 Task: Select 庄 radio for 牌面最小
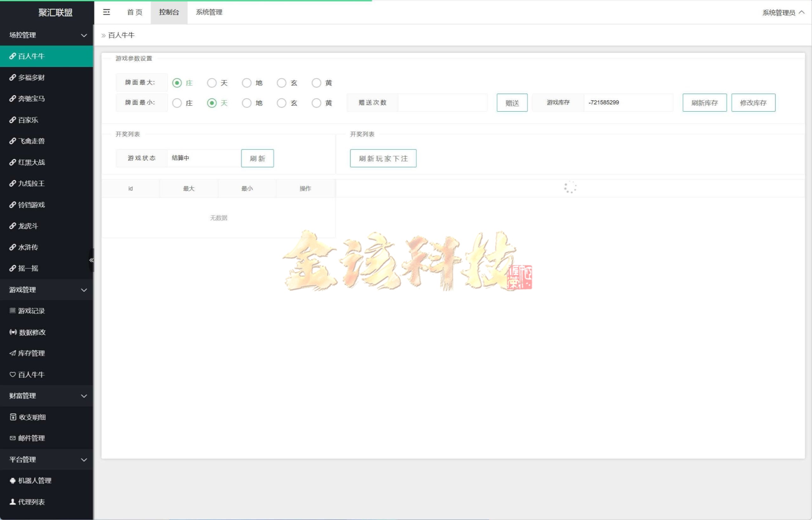coord(177,103)
